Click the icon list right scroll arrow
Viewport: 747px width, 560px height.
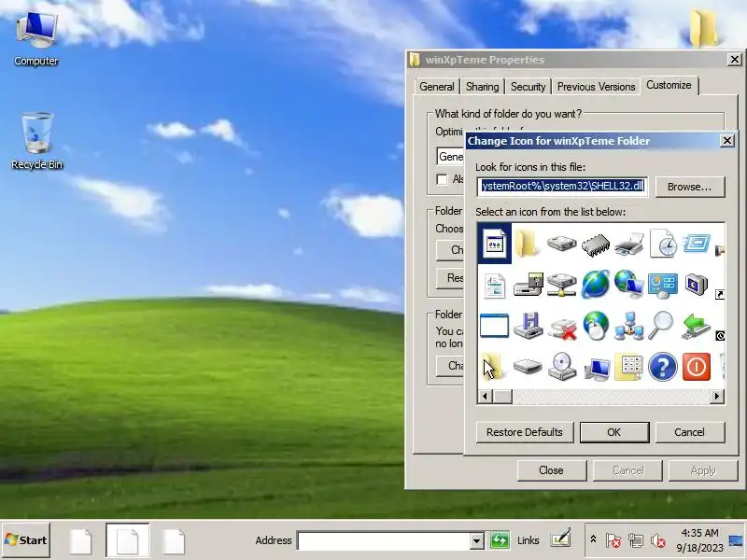pos(717,396)
